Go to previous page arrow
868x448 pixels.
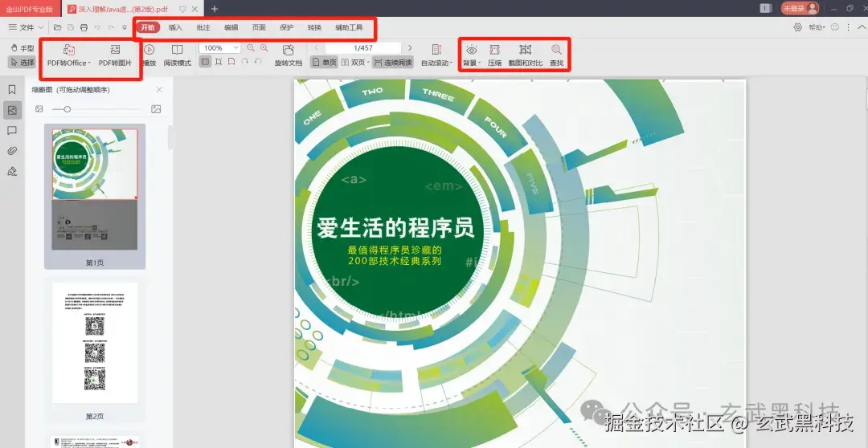(x=317, y=48)
